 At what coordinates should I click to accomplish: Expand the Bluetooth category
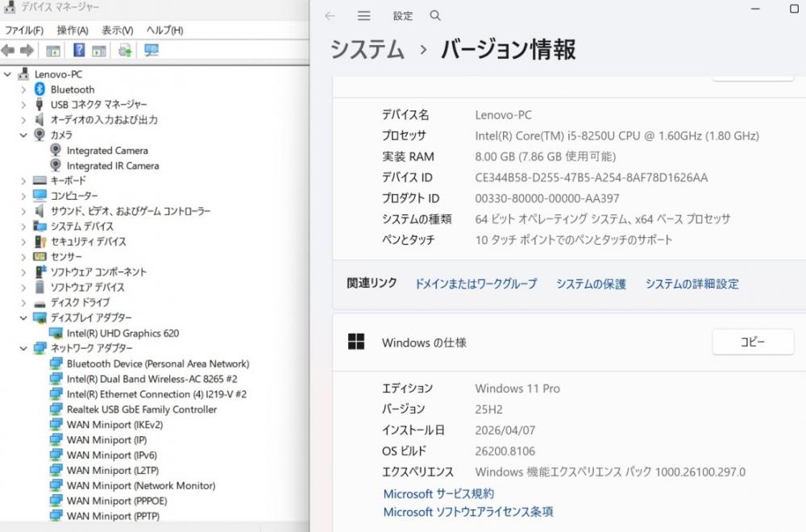point(23,89)
